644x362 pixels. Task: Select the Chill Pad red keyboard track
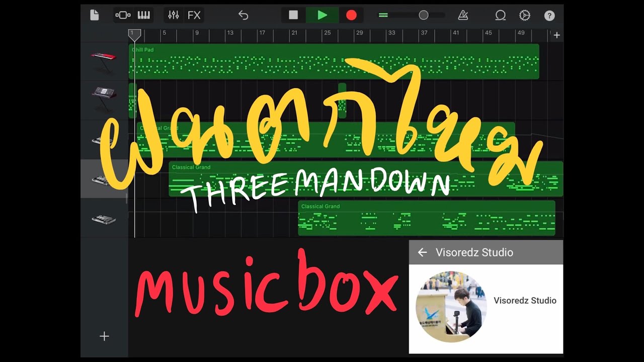104,62
